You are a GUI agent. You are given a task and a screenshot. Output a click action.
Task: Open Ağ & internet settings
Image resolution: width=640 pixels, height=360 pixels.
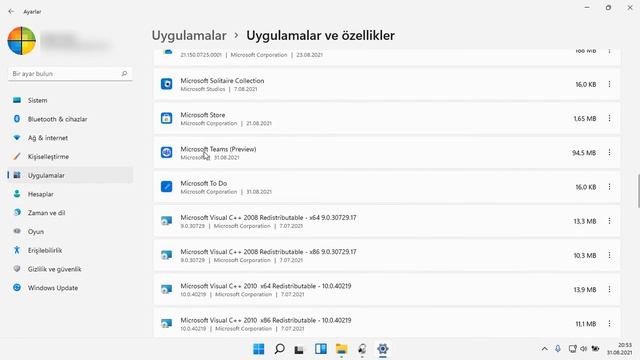tap(70, 138)
